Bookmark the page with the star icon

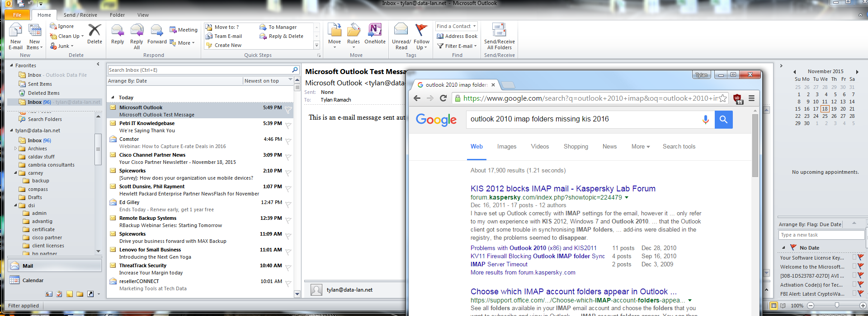[x=723, y=98]
